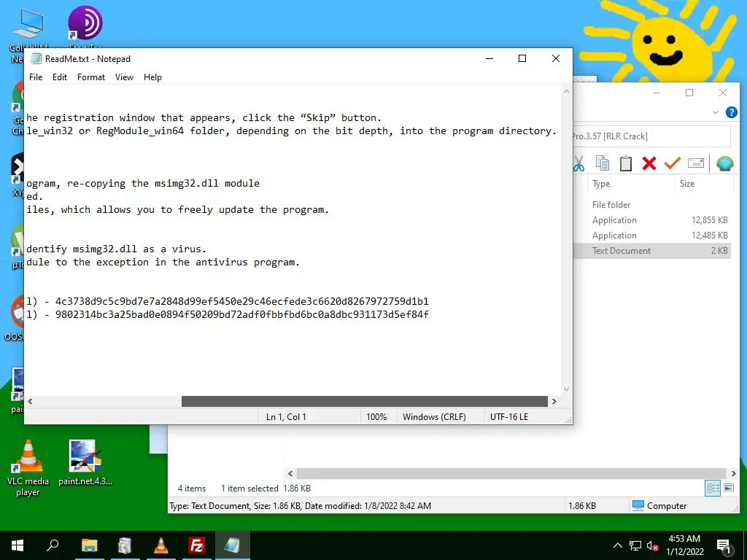This screenshot has width=747, height=560.
Task: Click the hash line starting with 4c3738d9c5c9
Action: pyautogui.click(x=228, y=301)
